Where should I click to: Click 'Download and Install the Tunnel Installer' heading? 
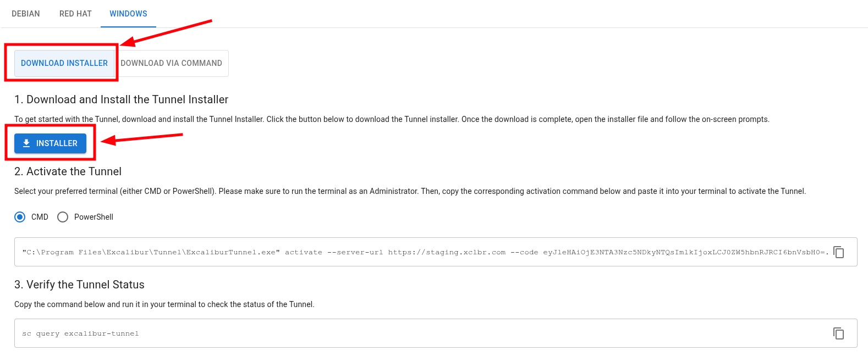pyautogui.click(x=121, y=99)
